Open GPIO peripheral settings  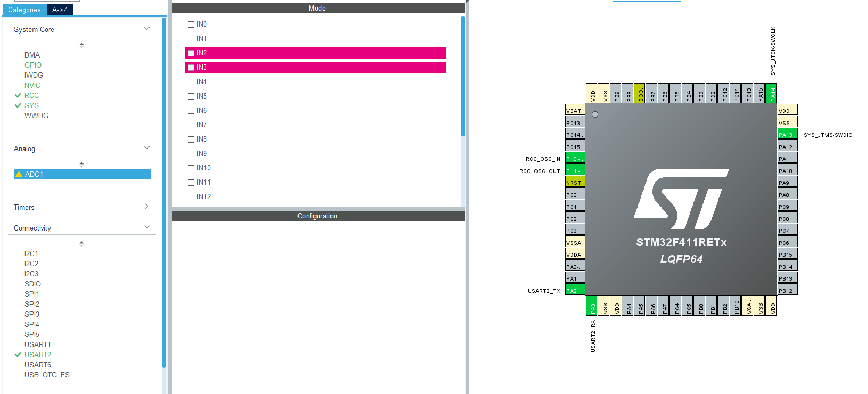pos(32,65)
